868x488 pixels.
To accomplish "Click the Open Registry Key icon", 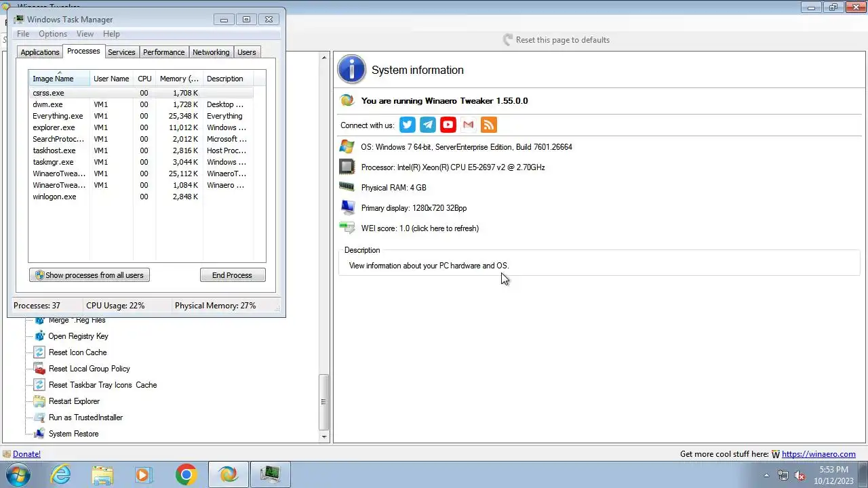I will coord(39,336).
